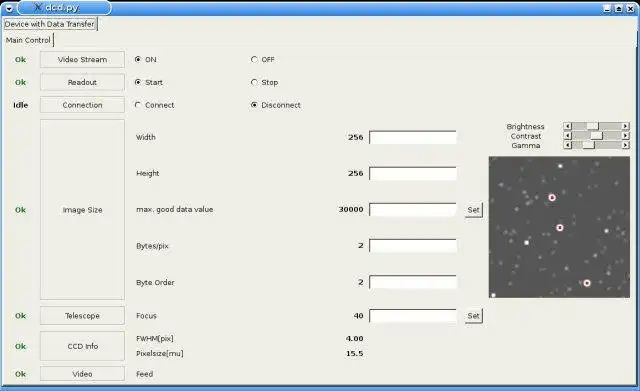Click the Video button

tap(82, 374)
